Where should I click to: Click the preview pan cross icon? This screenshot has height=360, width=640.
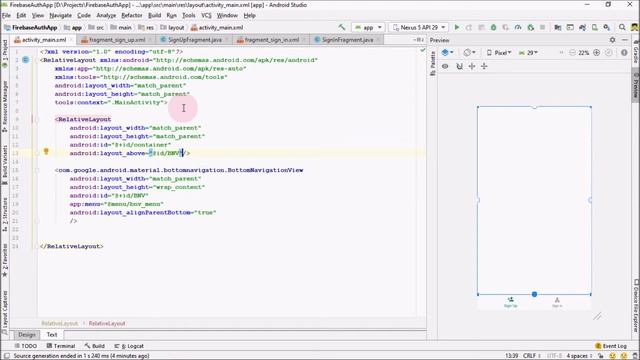coord(472,66)
